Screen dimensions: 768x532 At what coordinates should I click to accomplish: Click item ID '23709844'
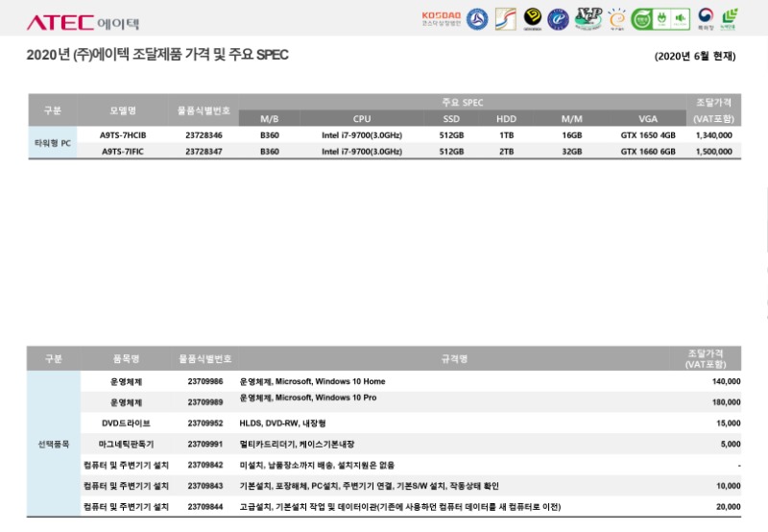(x=205, y=506)
